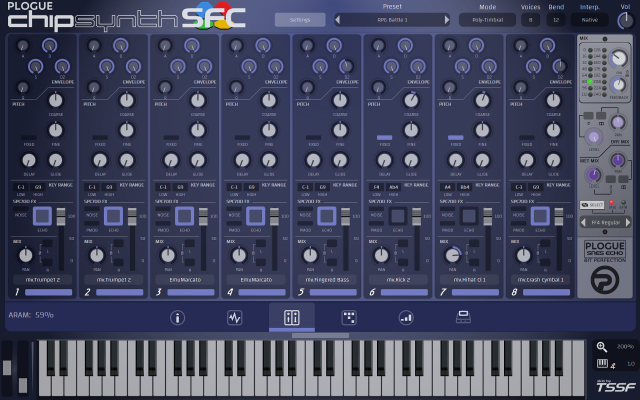Open the Interp. Native dropdown
The width and height of the screenshot is (640, 400).
coord(589,20)
